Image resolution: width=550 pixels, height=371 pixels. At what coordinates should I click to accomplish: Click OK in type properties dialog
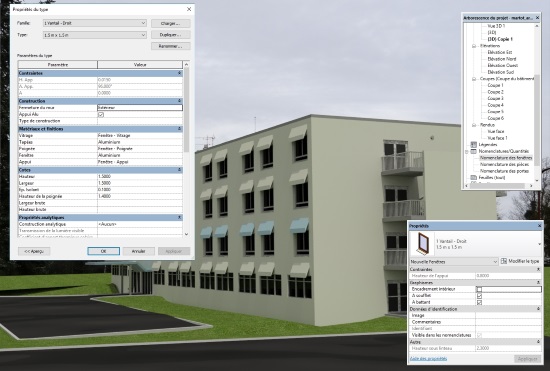pos(103,251)
